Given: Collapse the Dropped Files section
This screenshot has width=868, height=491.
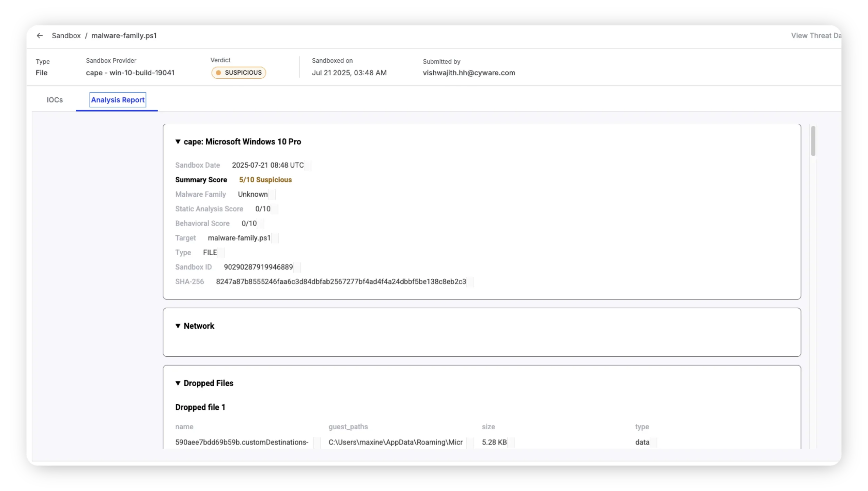Looking at the screenshot, I should [x=179, y=383].
